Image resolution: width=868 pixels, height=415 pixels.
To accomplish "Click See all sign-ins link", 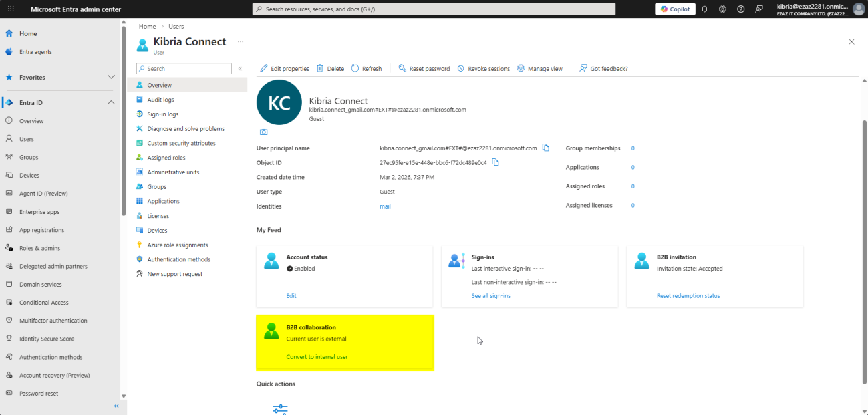I will coord(491,295).
